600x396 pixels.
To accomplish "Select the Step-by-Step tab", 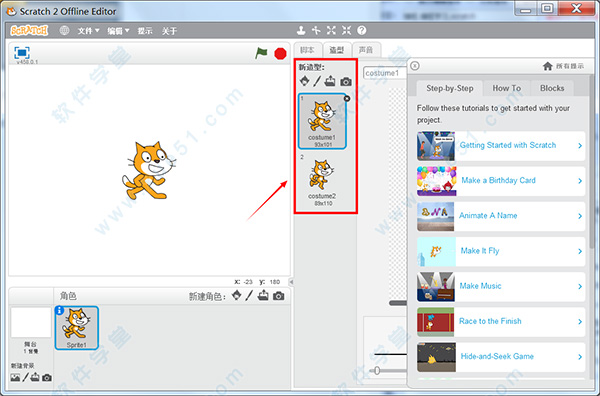I will (450, 88).
